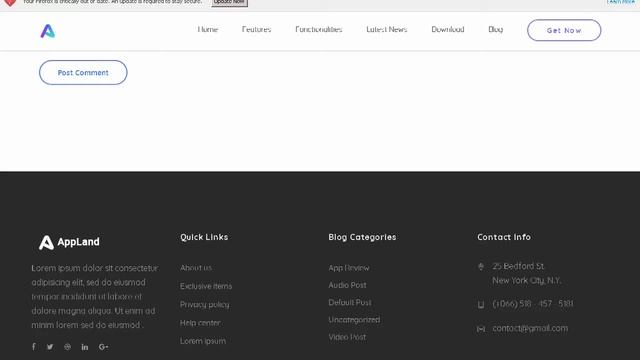Open the Google Plus icon in footer
Screen dimensions: 640x360
103,347
